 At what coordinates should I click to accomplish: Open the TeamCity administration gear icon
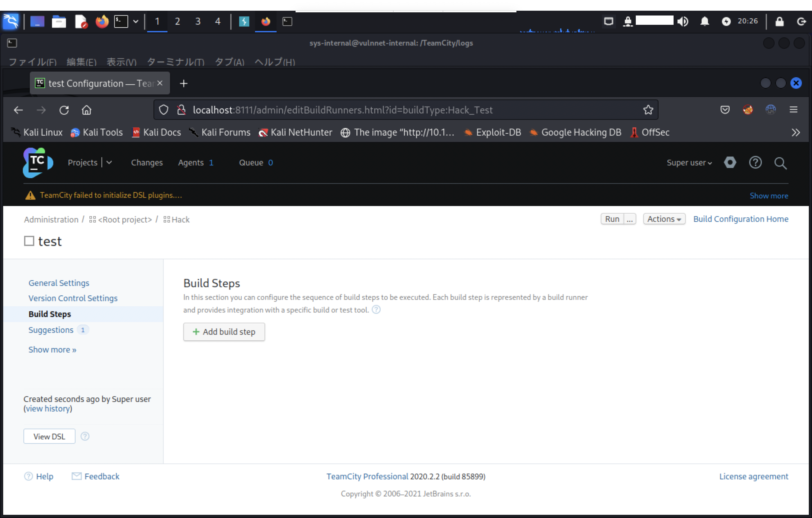point(730,162)
